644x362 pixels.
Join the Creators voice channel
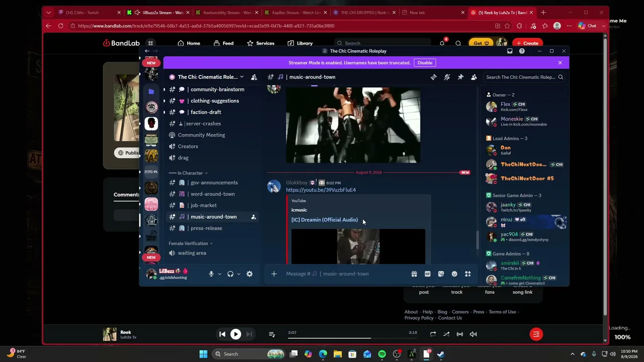point(212,146)
